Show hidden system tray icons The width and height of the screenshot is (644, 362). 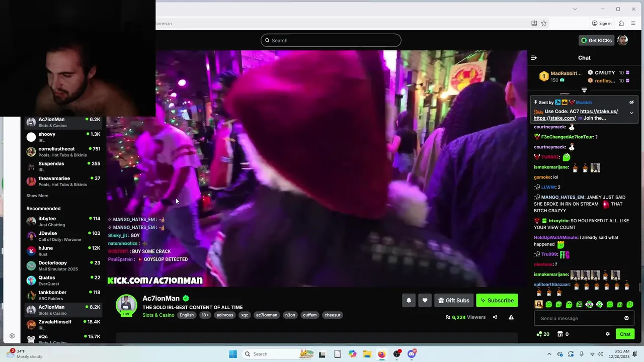[549, 354]
